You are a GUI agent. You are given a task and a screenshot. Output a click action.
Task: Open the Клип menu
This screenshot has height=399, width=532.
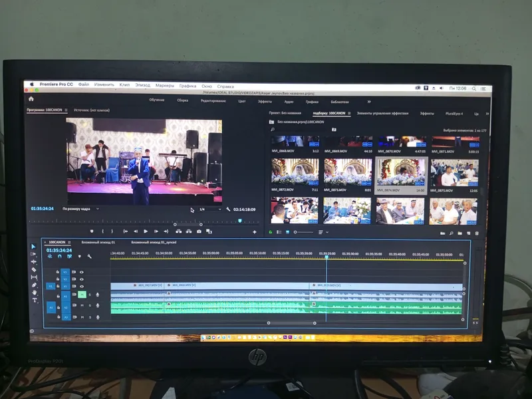tap(124, 85)
